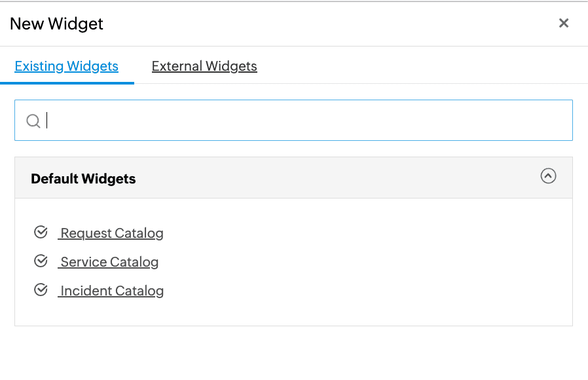Click the right end of search field

coord(557,121)
